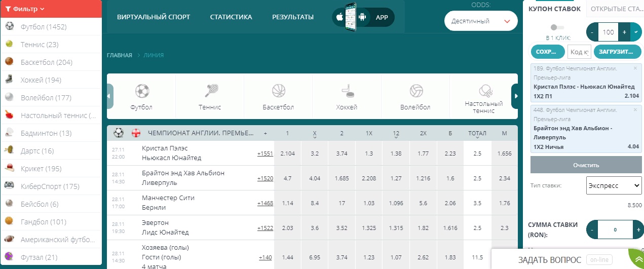The height and width of the screenshot is (269, 644).
Task: Open the Десятичный odds format dropdown
Action: [x=481, y=21]
